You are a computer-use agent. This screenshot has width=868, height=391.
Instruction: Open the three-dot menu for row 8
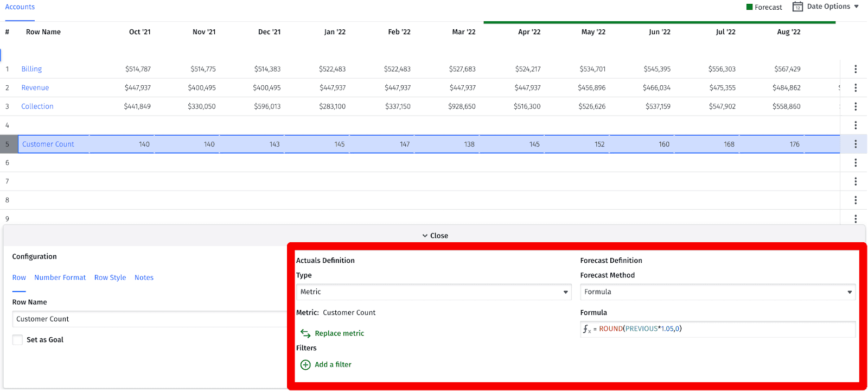point(856,200)
